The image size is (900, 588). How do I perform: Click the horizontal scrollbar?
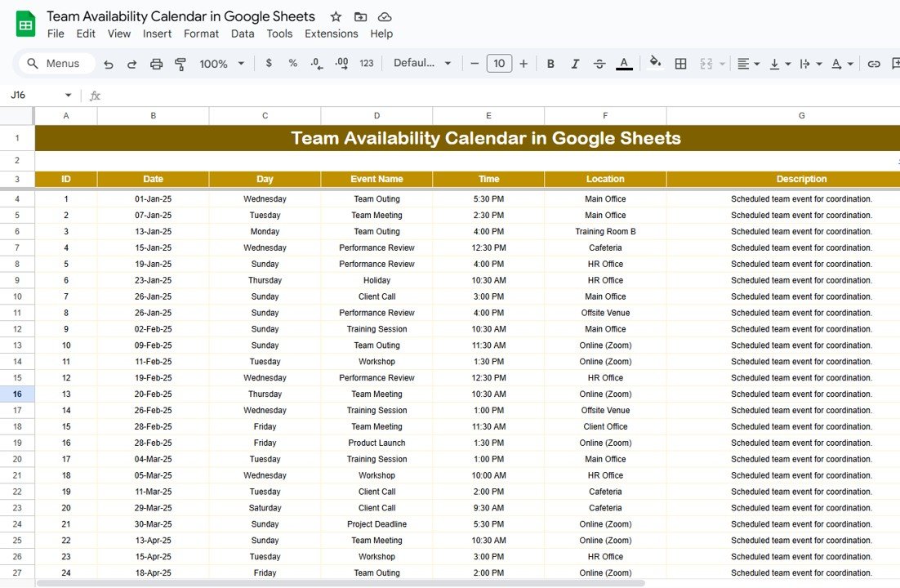[341, 583]
